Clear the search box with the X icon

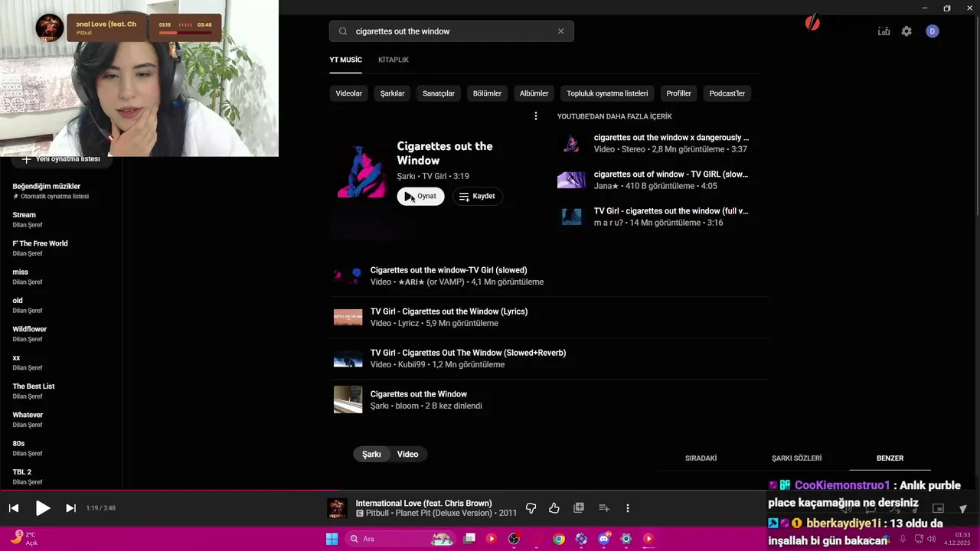pos(560,31)
